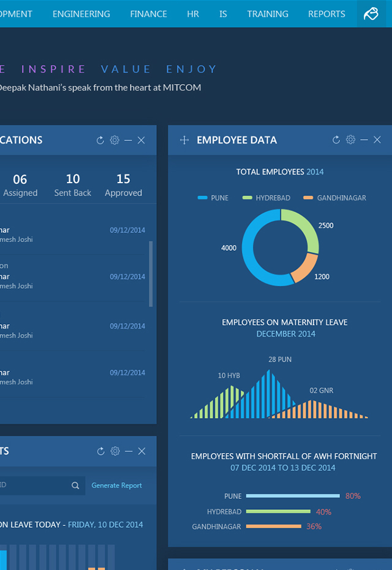The height and width of the screenshot is (570, 392).
Task: Click the Applications list scrollbar
Action: click(x=151, y=273)
